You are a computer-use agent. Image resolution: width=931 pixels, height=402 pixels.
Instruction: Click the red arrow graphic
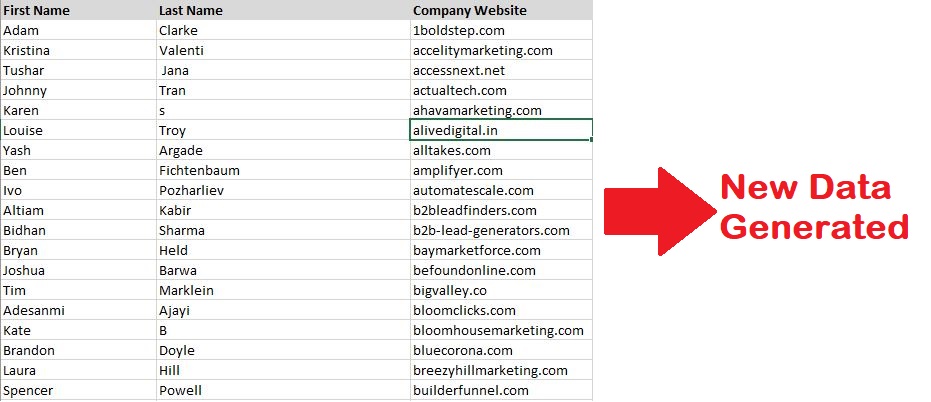coord(660,211)
